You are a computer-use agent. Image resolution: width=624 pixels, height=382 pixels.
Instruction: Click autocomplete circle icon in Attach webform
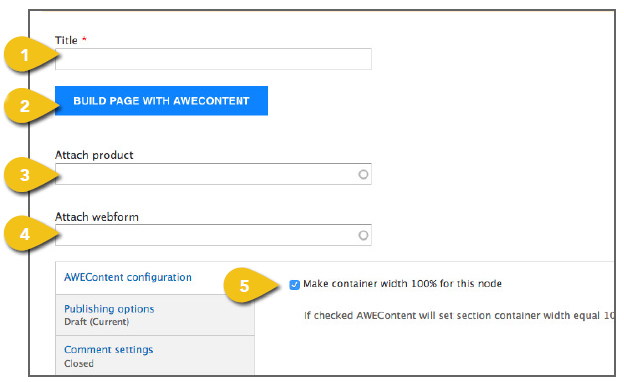coord(363,235)
